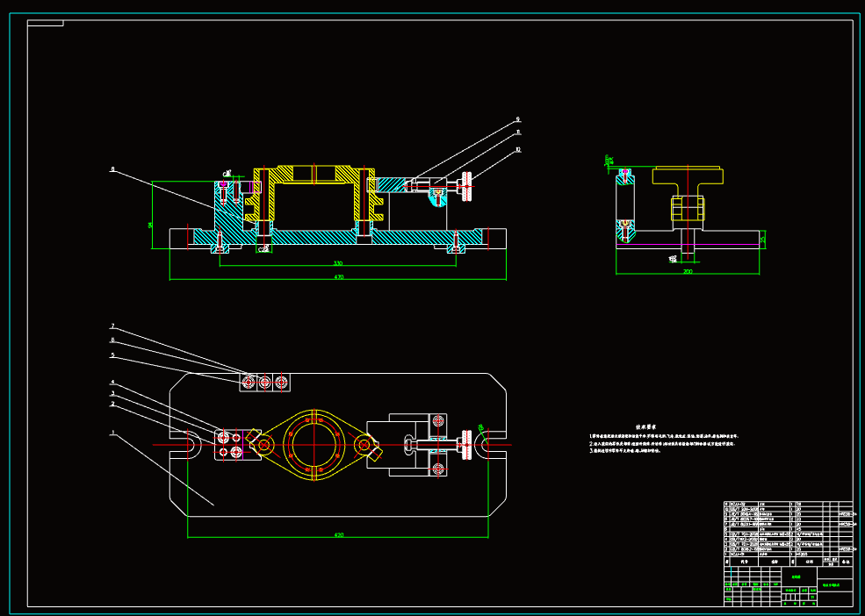Screen dimensions: 865x616
Task: Select the 200 dimension in side view
Action: tap(688, 271)
